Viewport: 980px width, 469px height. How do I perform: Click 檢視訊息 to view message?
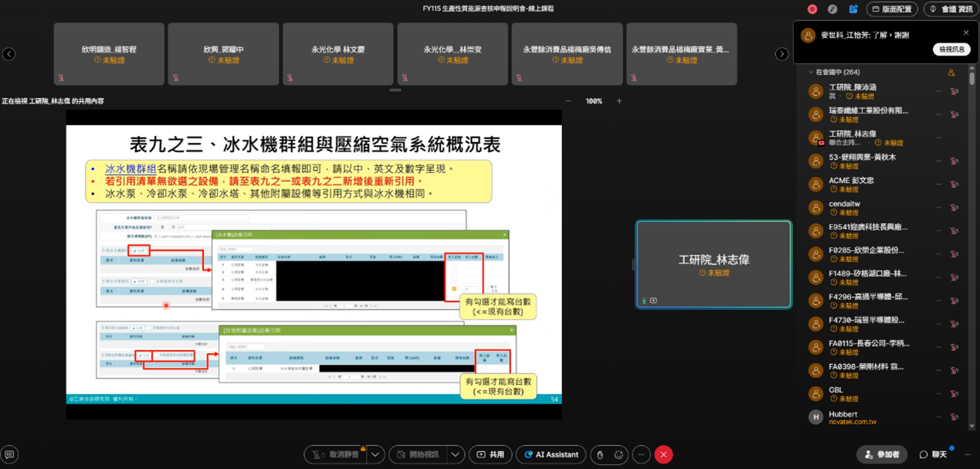point(952,49)
